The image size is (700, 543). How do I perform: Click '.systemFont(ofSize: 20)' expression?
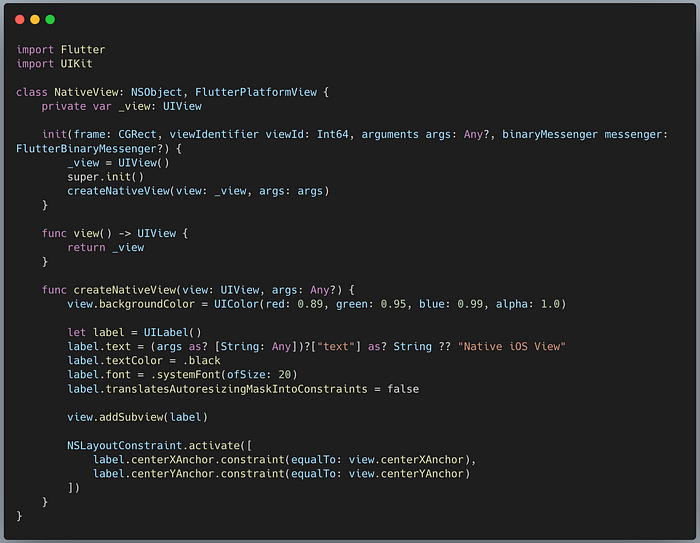(x=224, y=375)
